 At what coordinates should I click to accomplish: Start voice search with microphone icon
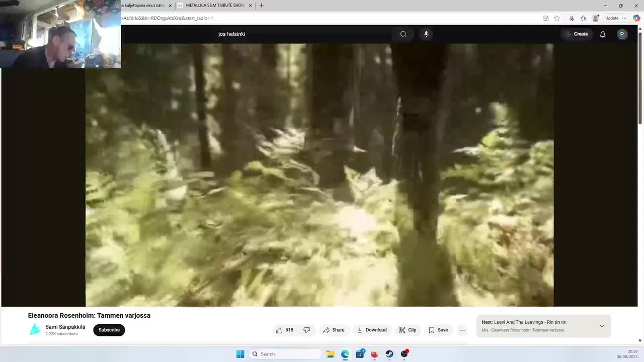point(426,34)
